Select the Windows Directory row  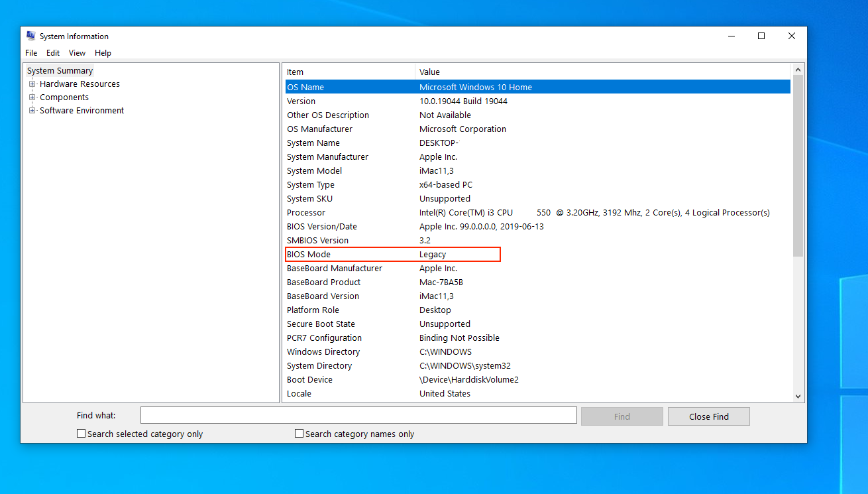click(x=537, y=351)
